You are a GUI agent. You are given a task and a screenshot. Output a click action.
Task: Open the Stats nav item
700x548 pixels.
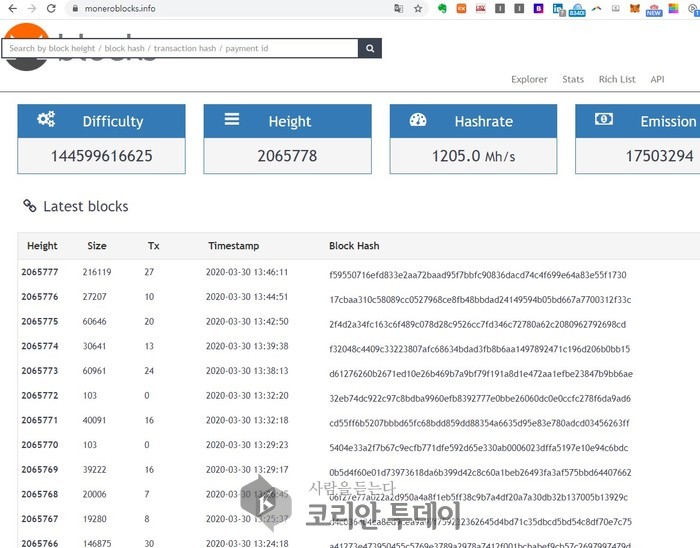[573, 79]
